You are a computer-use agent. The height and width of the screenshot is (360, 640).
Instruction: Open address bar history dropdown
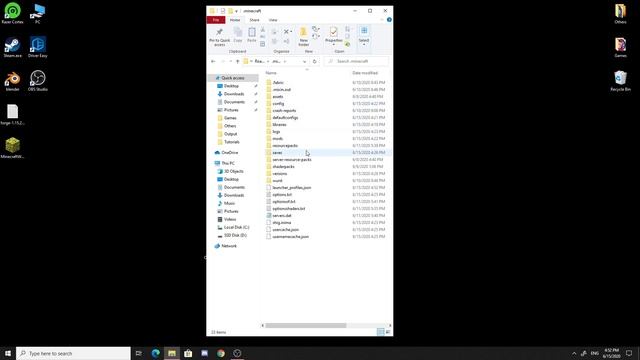[x=304, y=61]
